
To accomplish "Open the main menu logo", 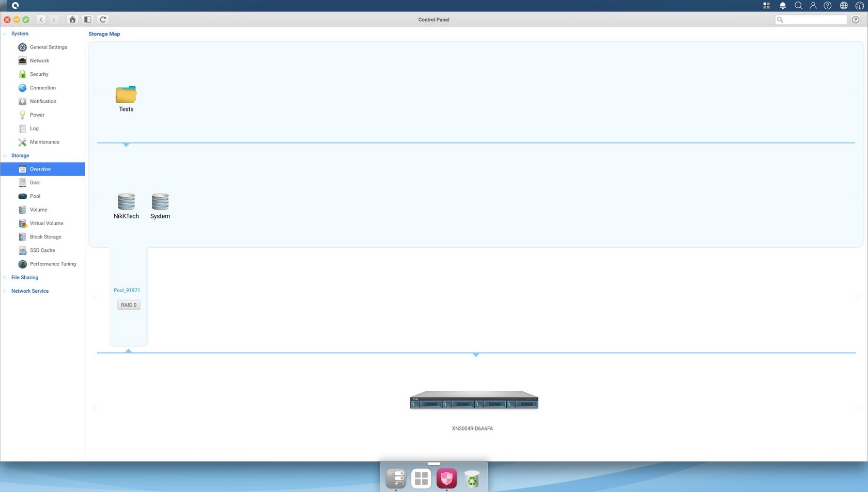I will [x=15, y=6].
